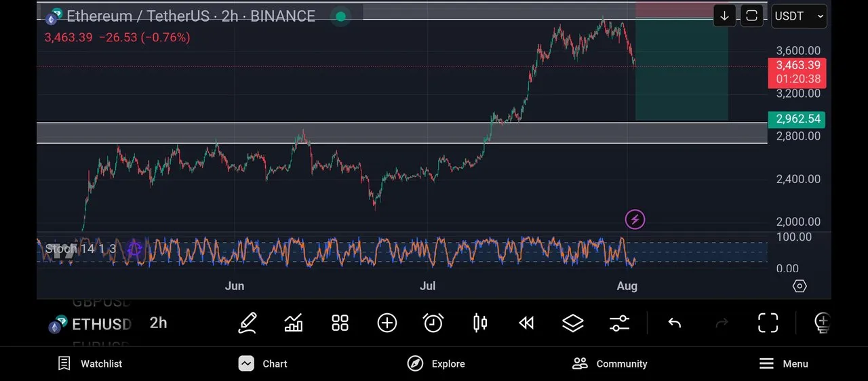The height and width of the screenshot is (381, 868).
Task: Click the 3,600.00 price axis label
Action: coord(798,51)
